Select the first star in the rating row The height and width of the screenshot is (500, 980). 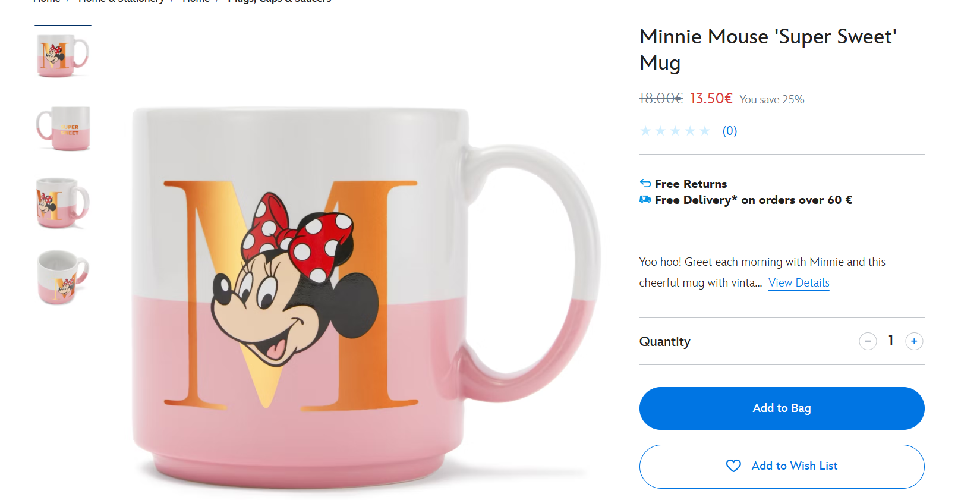(645, 130)
